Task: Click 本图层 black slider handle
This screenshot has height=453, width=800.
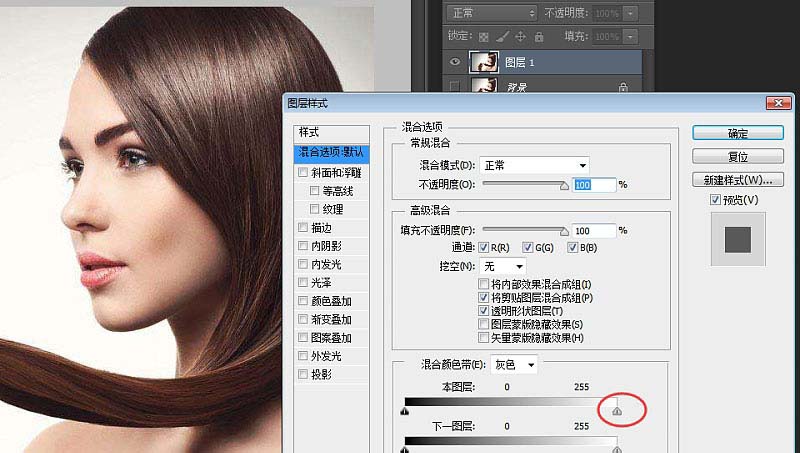Action: coord(405,411)
